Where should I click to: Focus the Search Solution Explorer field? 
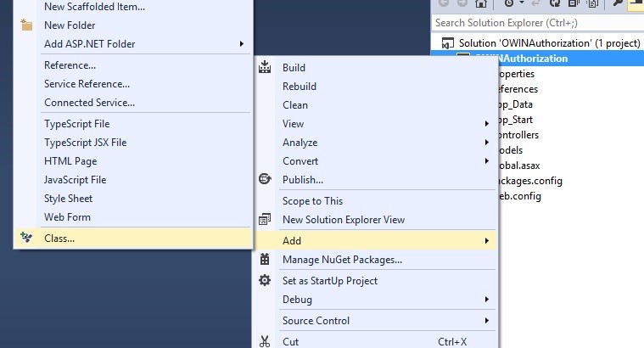click(535, 23)
